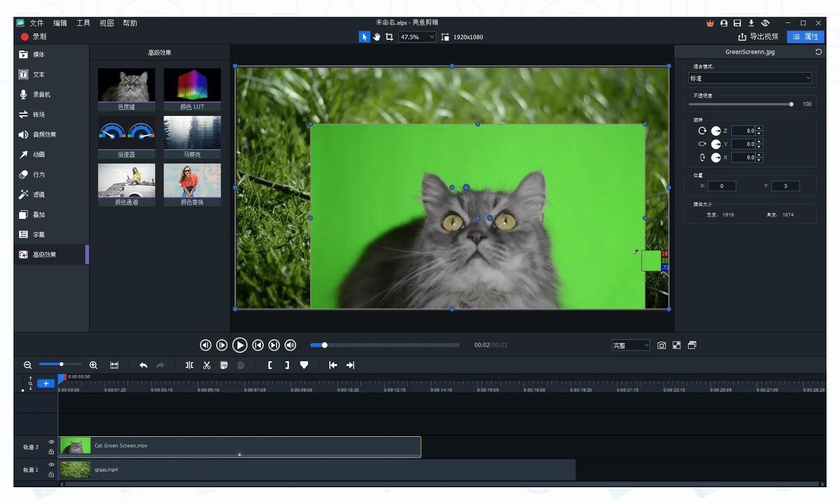The width and height of the screenshot is (840, 504).
Task: Select the crop tool above the preview
Action: 389,37
